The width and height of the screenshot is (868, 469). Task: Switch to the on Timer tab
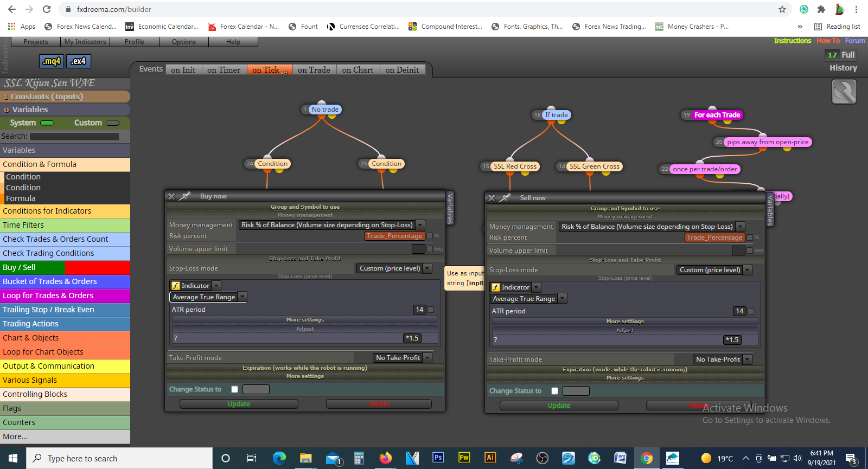[224, 70]
